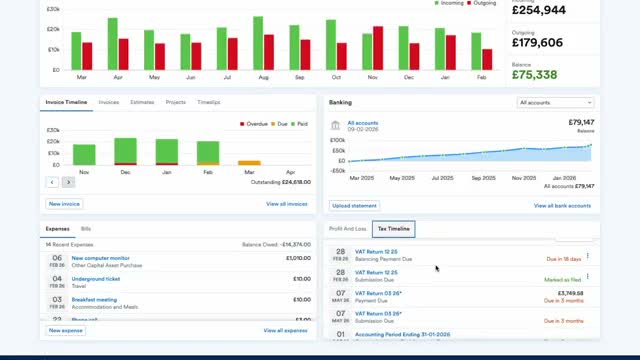Click the New invoice button
Screen dimensions: 640x360
64,204
